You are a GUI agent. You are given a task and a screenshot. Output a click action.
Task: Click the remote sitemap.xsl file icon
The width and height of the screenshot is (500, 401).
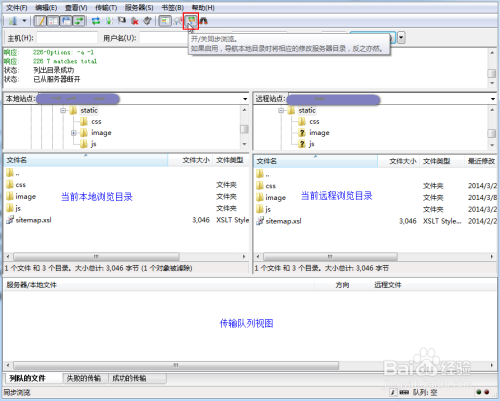tap(260, 221)
